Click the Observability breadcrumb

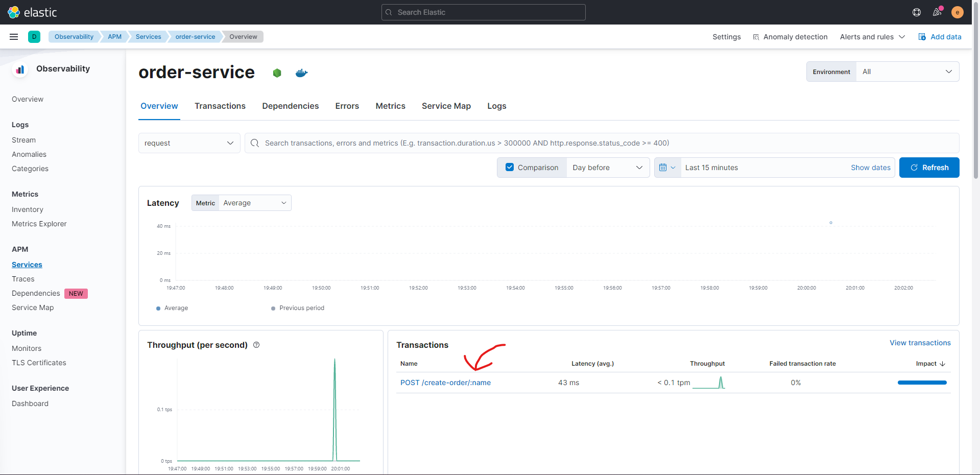pyautogui.click(x=74, y=37)
